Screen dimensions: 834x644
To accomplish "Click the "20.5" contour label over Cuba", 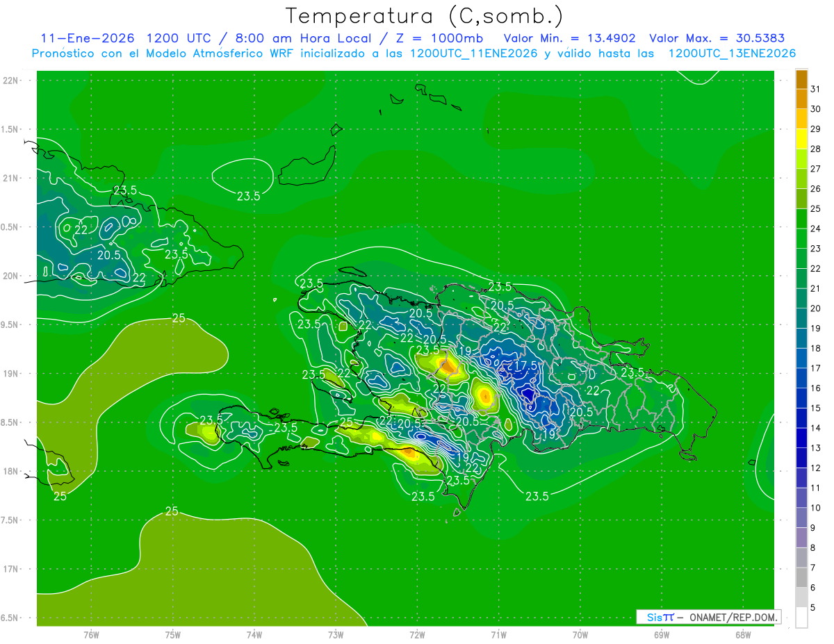I will pos(109,255).
